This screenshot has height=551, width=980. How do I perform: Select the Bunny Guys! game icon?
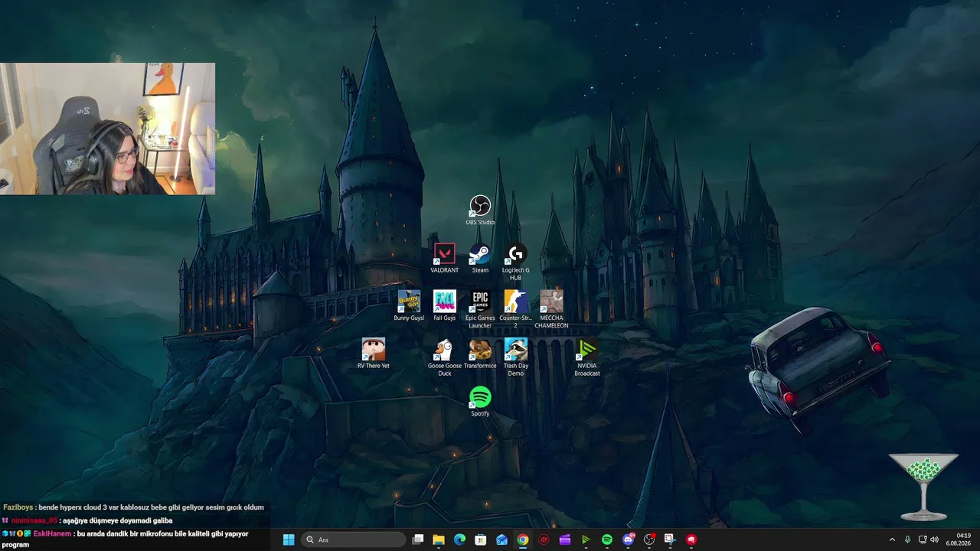(x=409, y=305)
